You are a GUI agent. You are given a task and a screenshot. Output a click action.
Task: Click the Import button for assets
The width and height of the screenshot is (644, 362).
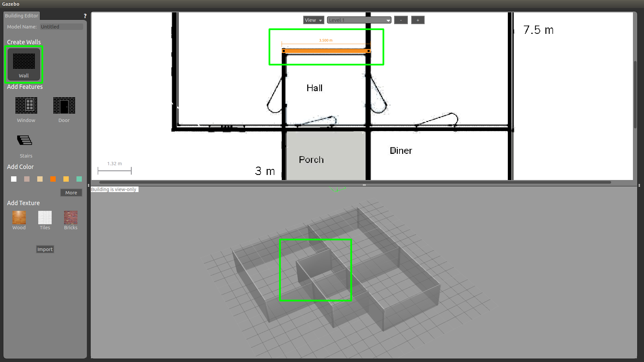(45, 249)
